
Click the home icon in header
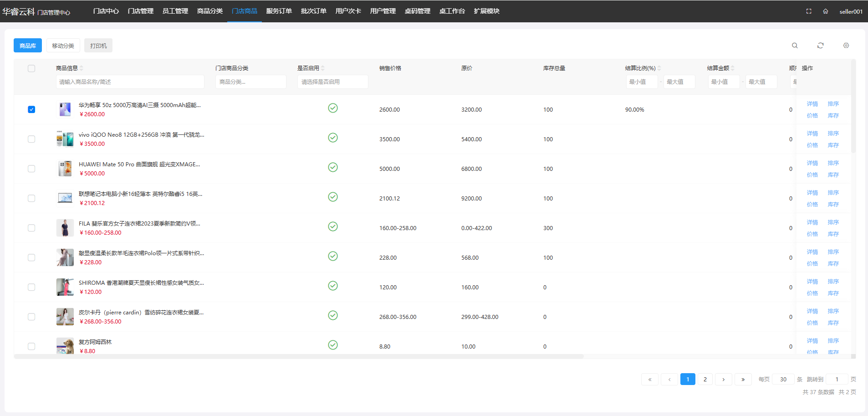coord(825,11)
